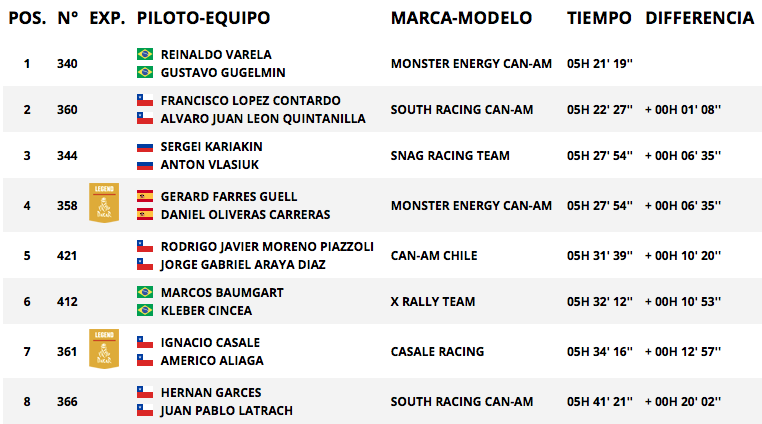Click Legend Dakar badge for number 358

click(x=104, y=203)
